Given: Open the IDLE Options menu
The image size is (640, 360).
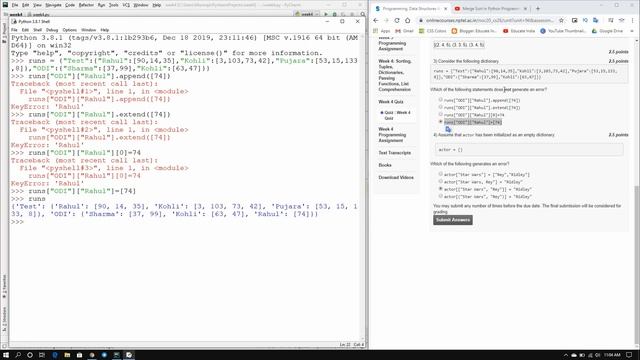Looking at the screenshot, I should click(69, 30).
